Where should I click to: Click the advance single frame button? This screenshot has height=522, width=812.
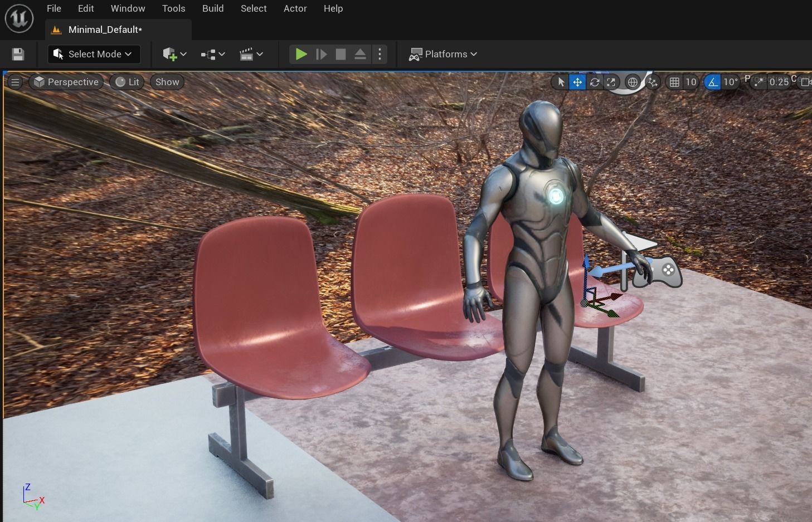point(321,54)
